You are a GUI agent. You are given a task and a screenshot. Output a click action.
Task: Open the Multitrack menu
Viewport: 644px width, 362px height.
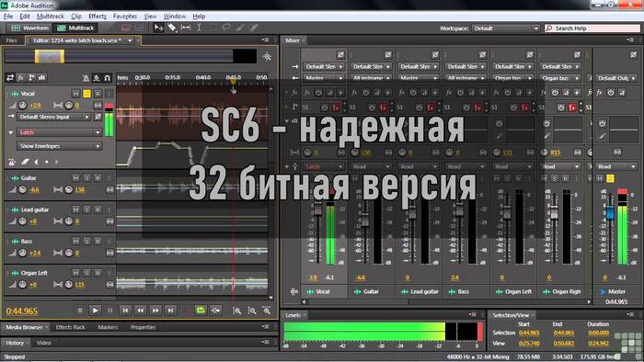tap(50, 17)
